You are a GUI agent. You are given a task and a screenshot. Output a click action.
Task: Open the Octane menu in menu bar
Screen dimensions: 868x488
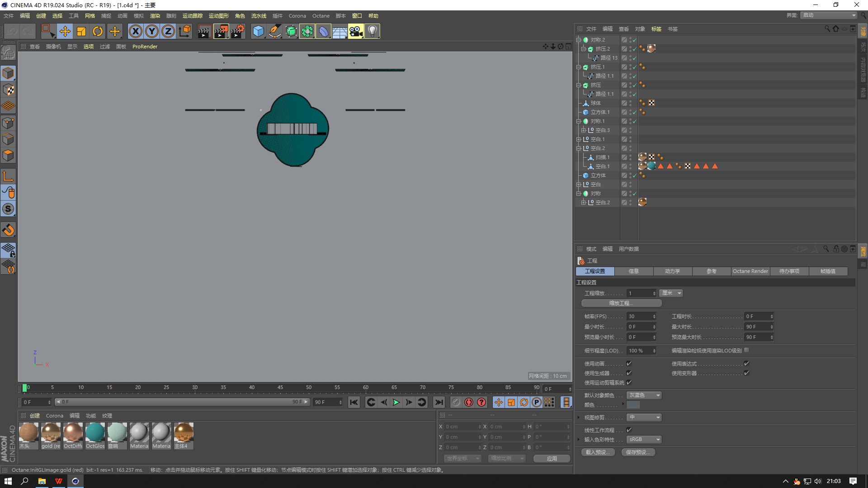click(321, 16)
